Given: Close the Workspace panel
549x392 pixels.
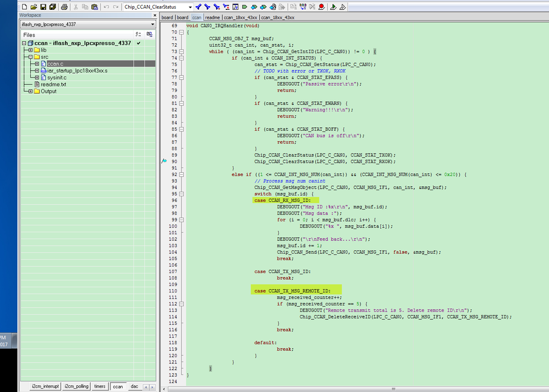Looking at the screenshot, I should 154,15.
